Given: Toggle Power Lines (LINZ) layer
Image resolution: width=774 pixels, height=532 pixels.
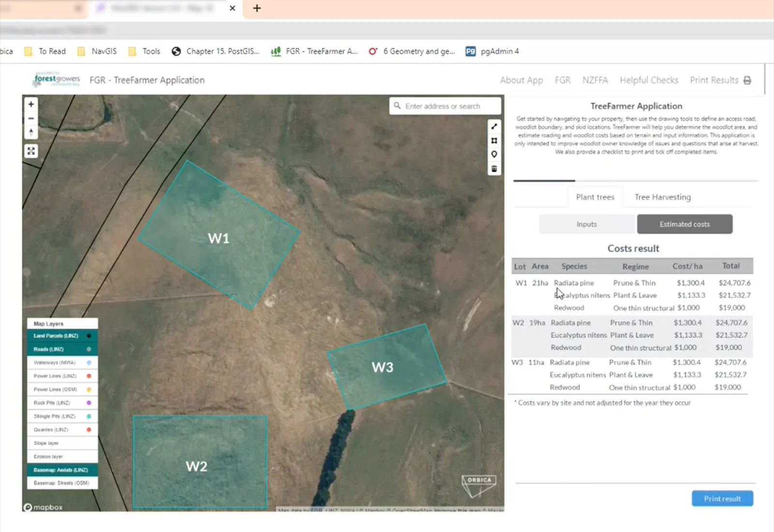Looking at the screenshot, I should tap(62, 376).
